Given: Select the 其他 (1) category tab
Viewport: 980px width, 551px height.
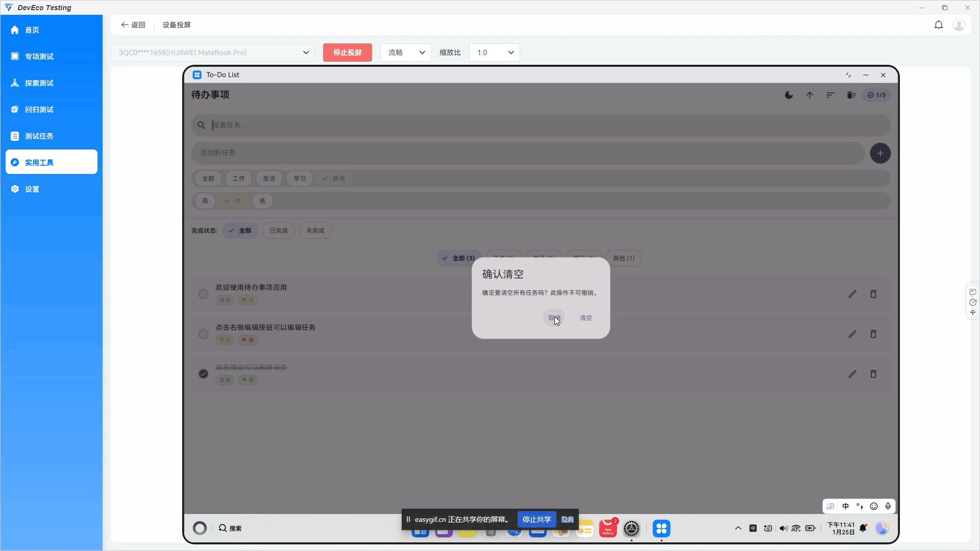Looking at the screenshot, I should 623,258.
